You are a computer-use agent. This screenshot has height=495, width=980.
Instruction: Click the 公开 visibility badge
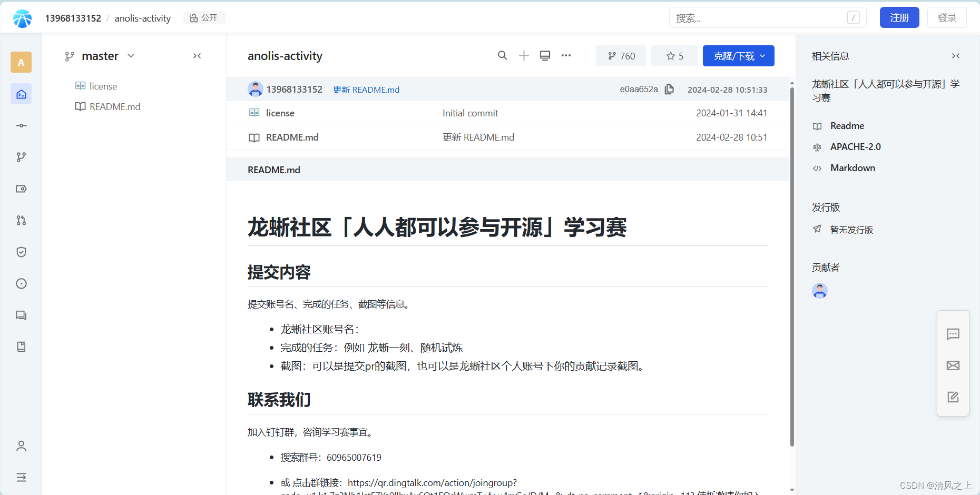pos(204,17)
